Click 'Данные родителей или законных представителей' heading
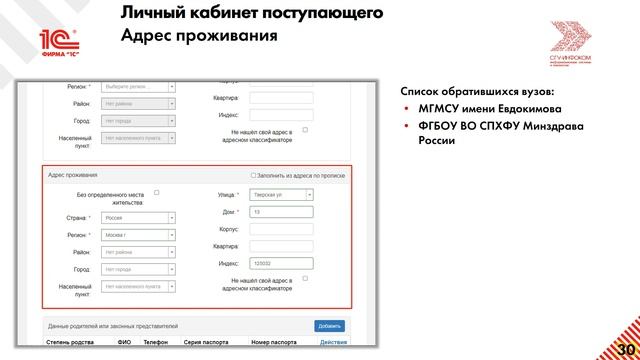The image size is (640, 360). pos(113,326)
